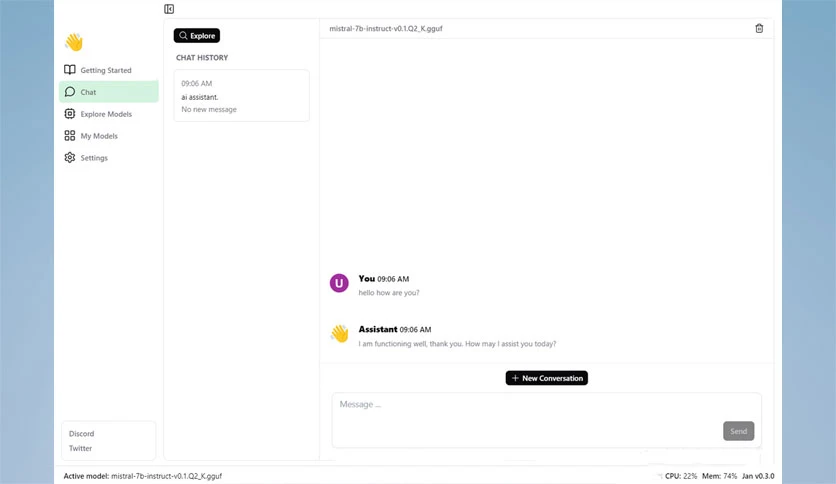Viewport: 836px width, 484px height.
Task: Open the 09:06 AM ai assistant chat
Action: [242, 95]
